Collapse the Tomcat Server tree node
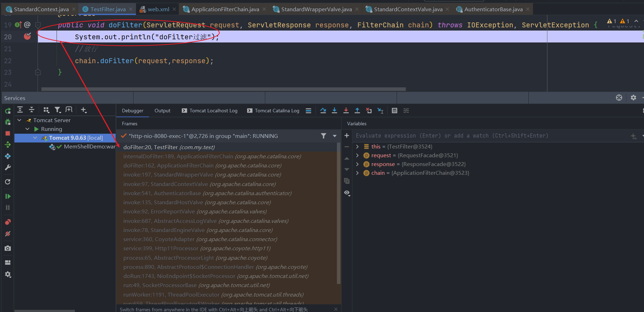Image resolution: width=644 pixels, height=312 pixels. click(x=20, y=120)
